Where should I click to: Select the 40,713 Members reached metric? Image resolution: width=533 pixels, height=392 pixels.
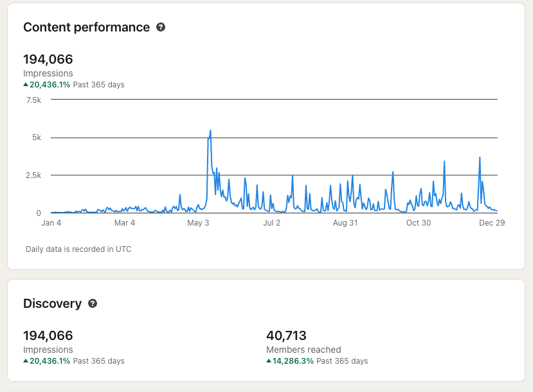click(287, 335)
